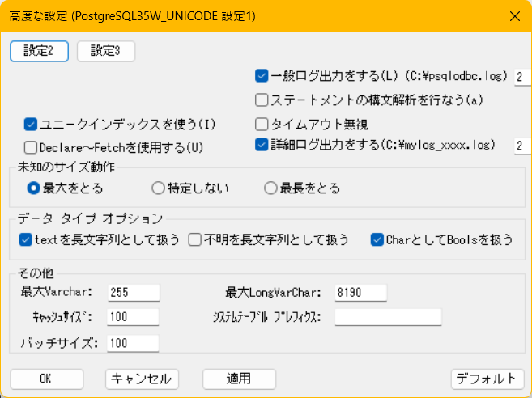Click the 最大Varchar input field
Image resolution: width=532 pixels, height=398 pixels.
pos(134,293)
